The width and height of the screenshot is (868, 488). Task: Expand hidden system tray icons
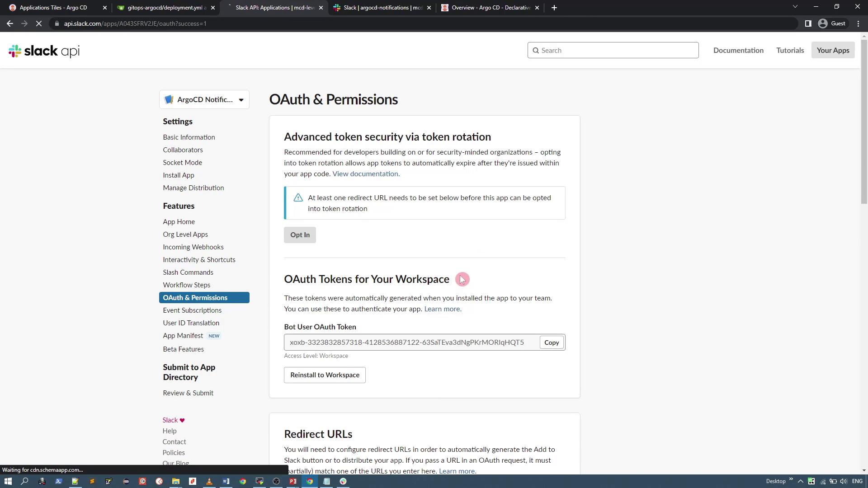point(800,481)
